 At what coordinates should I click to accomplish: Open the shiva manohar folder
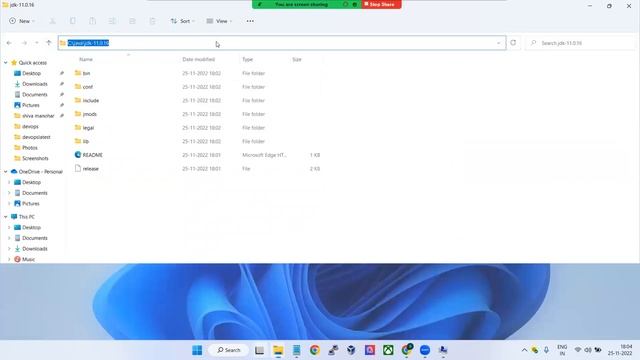tap(38, 116)
